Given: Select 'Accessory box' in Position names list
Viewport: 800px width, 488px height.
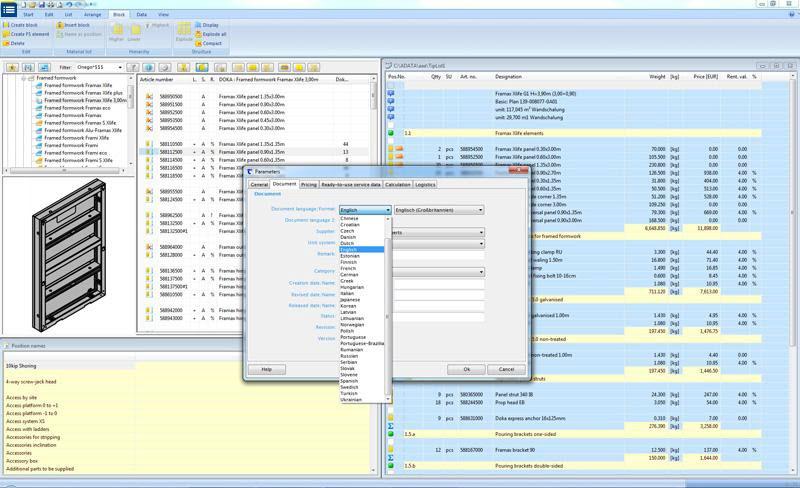Looking at the screenshot, I should pyautogui.click(x=21, y=461).
